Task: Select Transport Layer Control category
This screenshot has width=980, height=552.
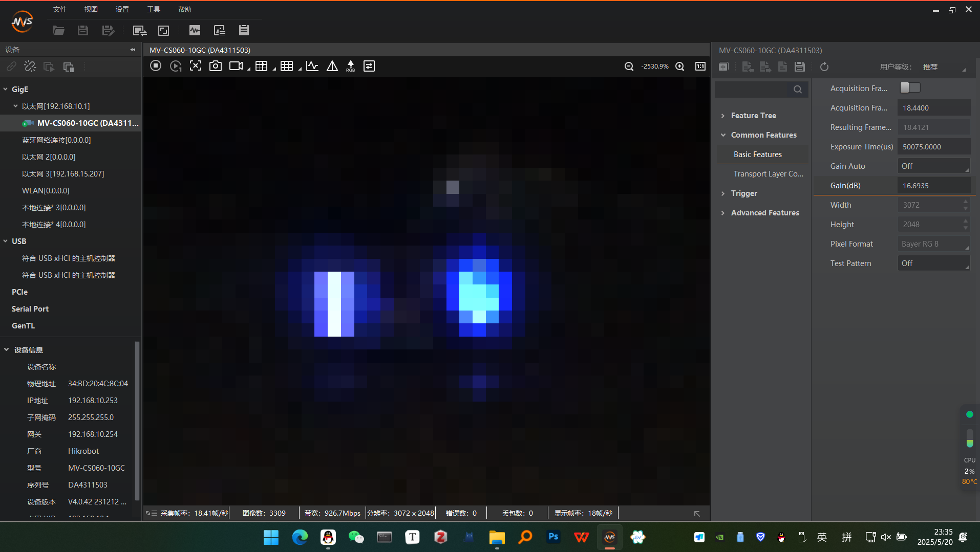Action: [768, 174]
